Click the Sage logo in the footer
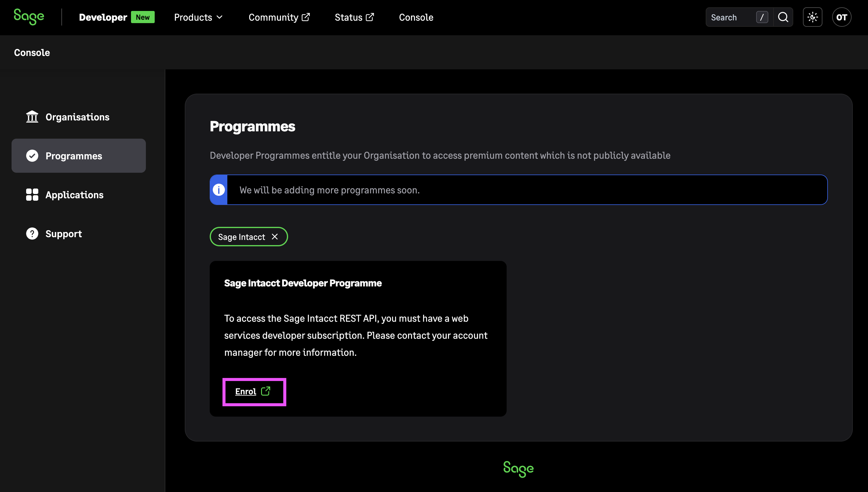 tap(518, 469)
